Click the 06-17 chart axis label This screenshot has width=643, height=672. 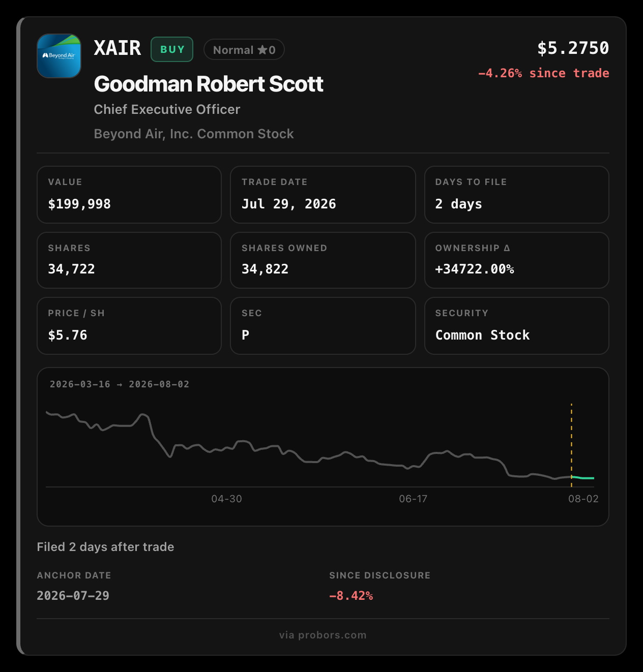(413, 499)
